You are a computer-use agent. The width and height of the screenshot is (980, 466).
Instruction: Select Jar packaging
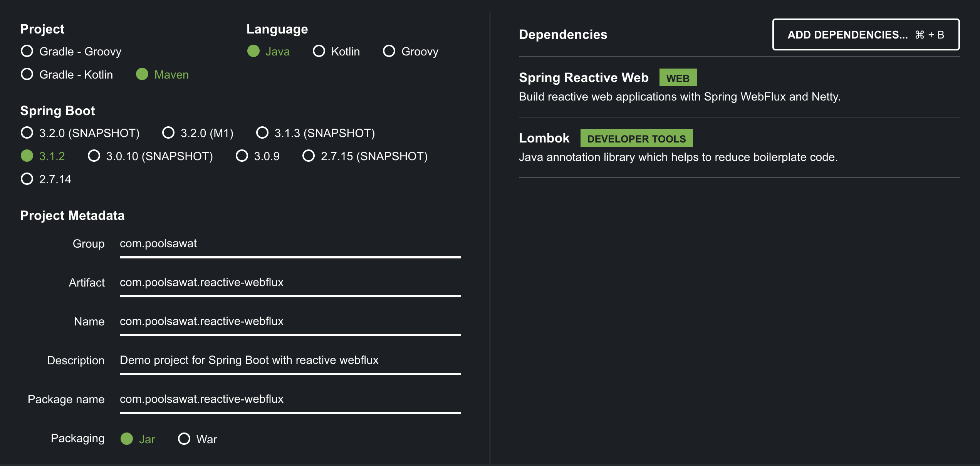click(138, 439)
